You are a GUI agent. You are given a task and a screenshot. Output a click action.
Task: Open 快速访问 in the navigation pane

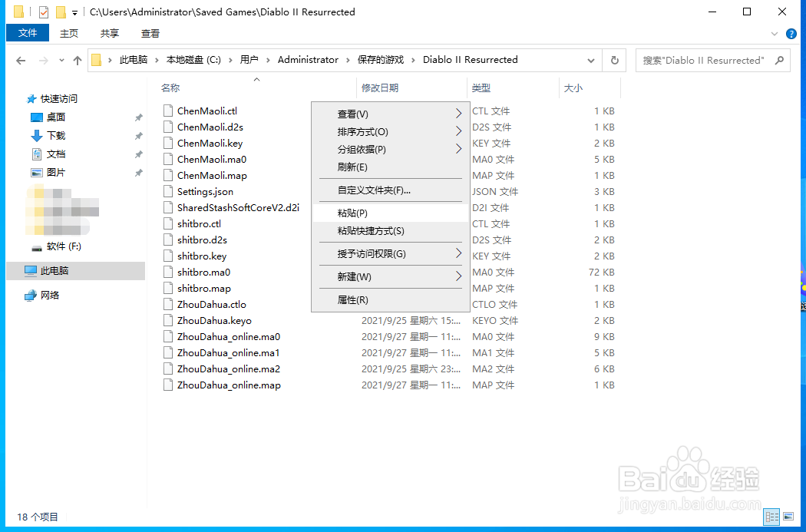(58, 99)
